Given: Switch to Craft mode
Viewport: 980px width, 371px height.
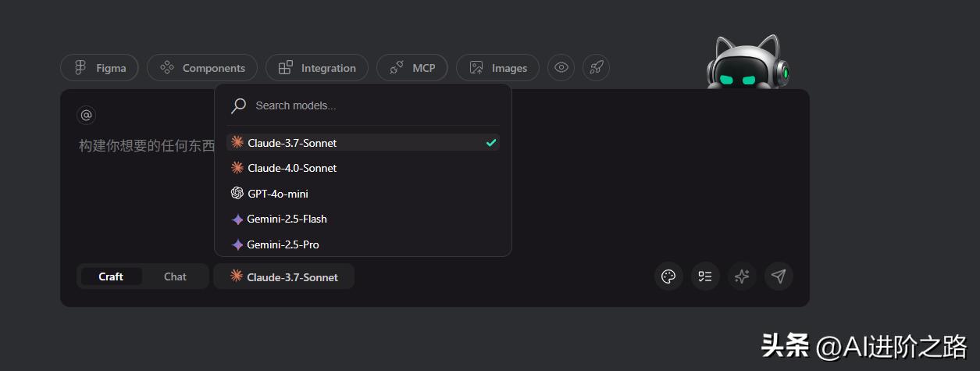Looking at the screenshot, I should pos(111,276).
